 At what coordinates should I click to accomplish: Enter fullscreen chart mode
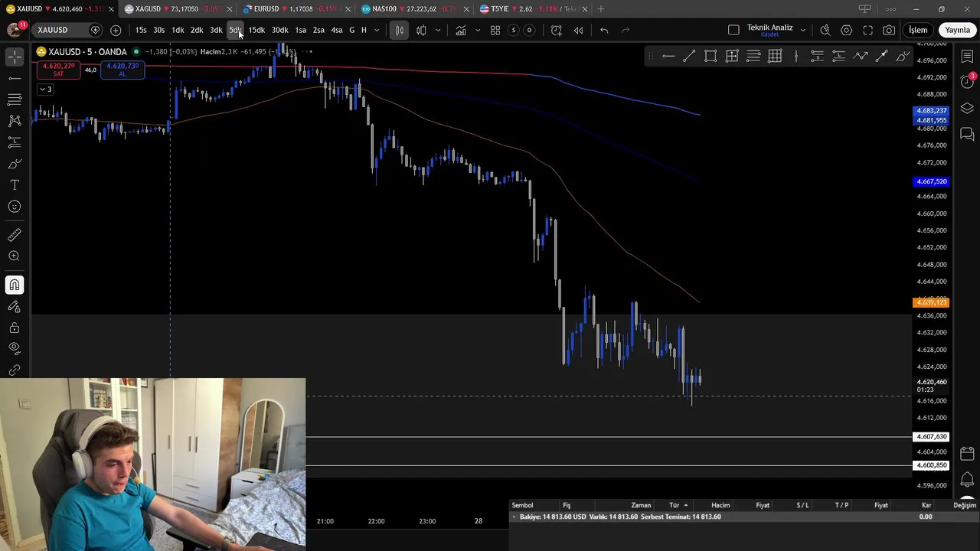pos(868,30)
